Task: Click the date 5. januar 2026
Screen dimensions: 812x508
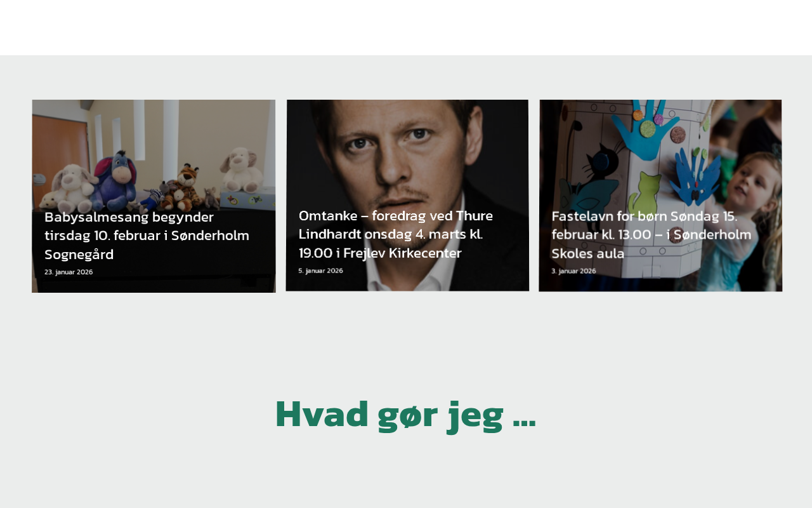Action: pyautogui.click(x=320, y=271)
